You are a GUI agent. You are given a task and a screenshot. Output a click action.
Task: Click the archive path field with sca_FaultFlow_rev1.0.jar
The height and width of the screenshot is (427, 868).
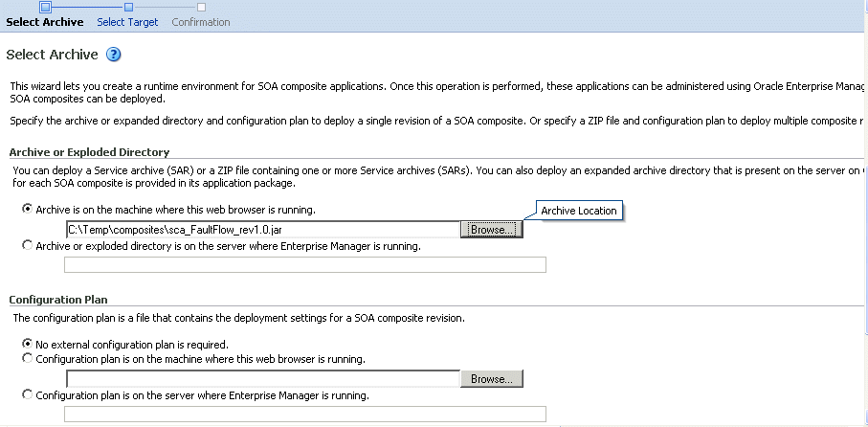pyautogui.click(x=263, y=229)
